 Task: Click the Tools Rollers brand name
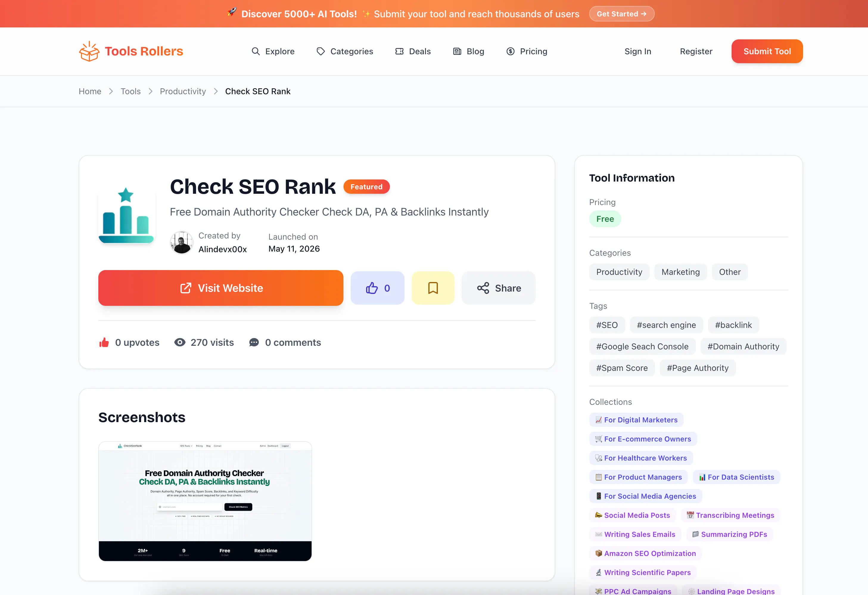click(x=144, y=51)
